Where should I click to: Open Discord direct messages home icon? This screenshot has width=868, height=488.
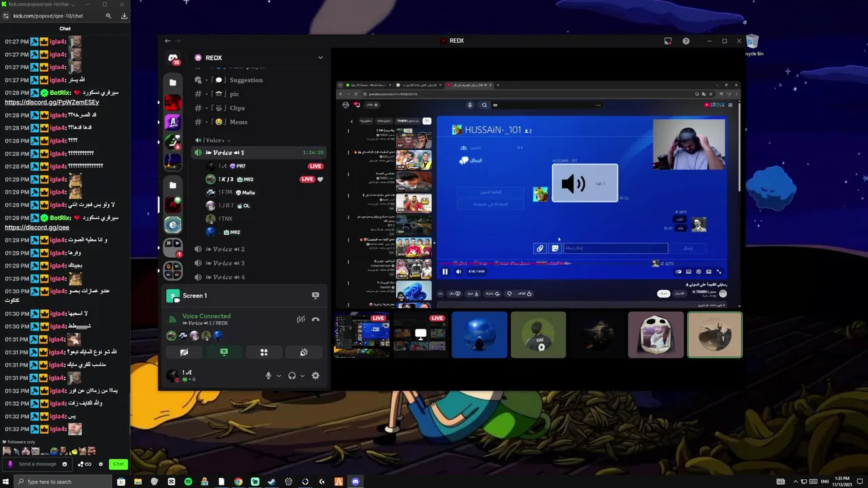coord(173,58)
